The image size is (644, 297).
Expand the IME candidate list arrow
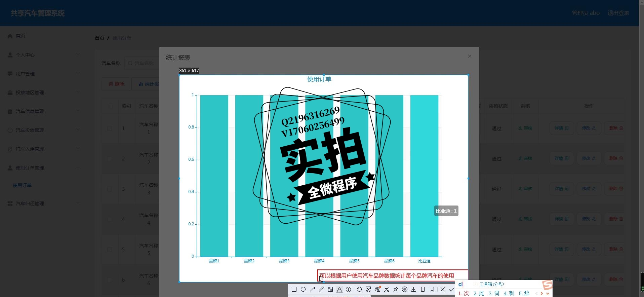coord(548,293)
